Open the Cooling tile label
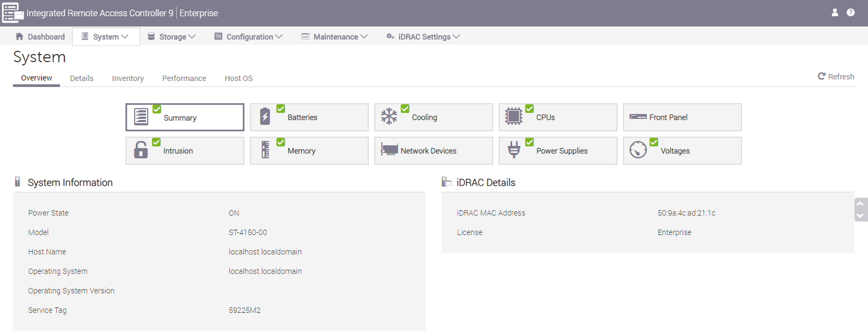The height and width of the screenshot is (335, 868). click(425, 117)
